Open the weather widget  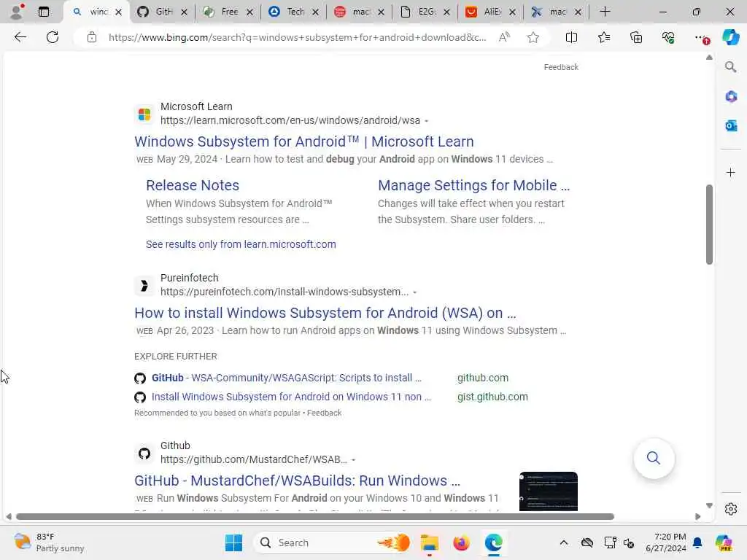click(49, 542)
